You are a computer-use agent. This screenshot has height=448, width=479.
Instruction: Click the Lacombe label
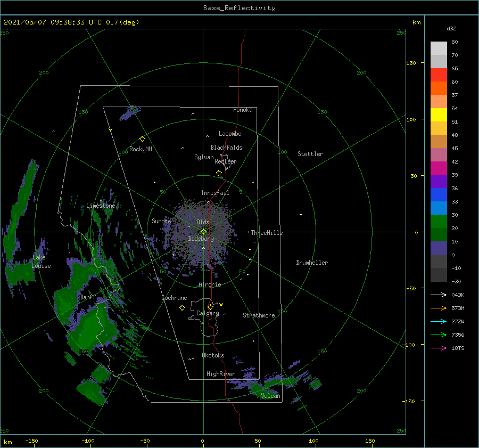click(230, 134)
